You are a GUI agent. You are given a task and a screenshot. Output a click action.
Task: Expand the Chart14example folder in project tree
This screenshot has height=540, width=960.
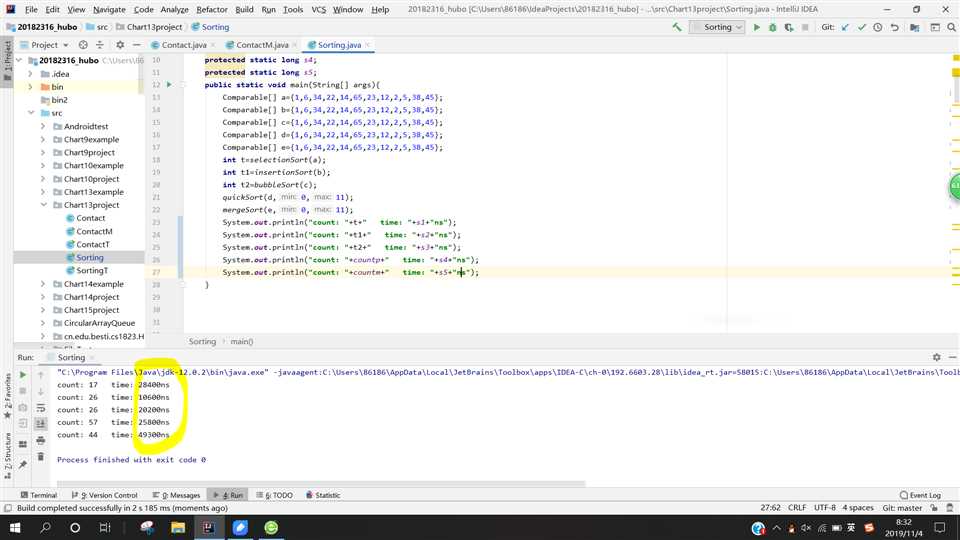tap(44, 284)
